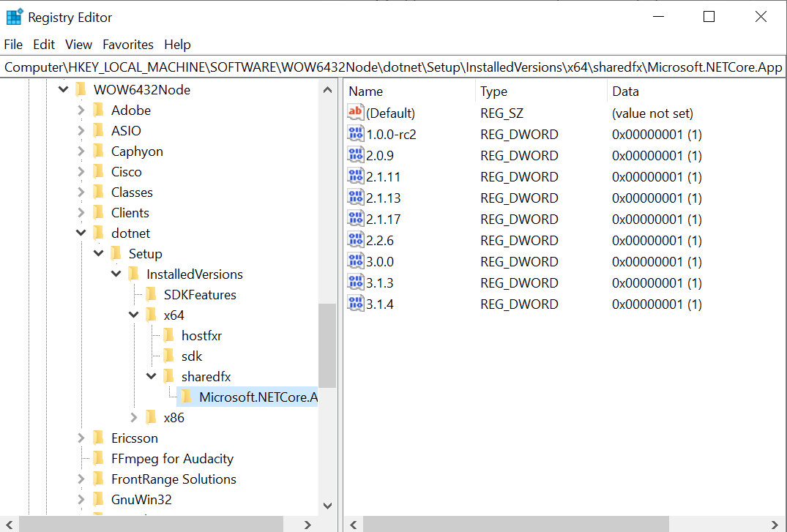Viewport: 787px width, 532px height.
Task: Expand the GnuWin32 key
Action: click(x=81, y=499)
